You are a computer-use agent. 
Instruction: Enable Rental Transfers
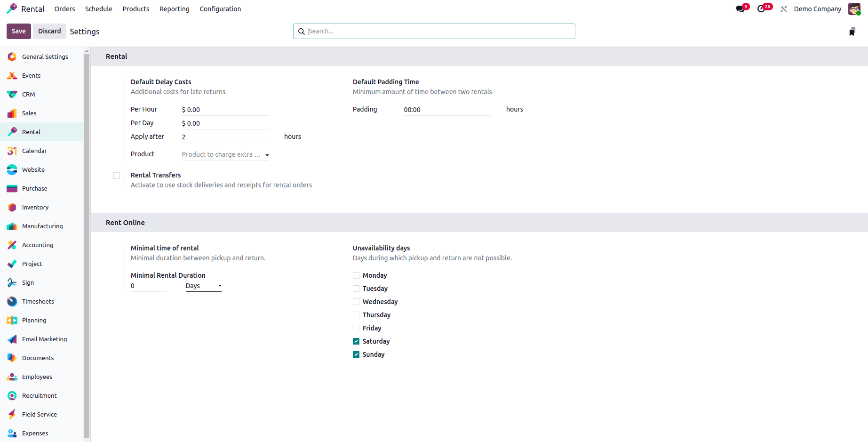(117, 175)
